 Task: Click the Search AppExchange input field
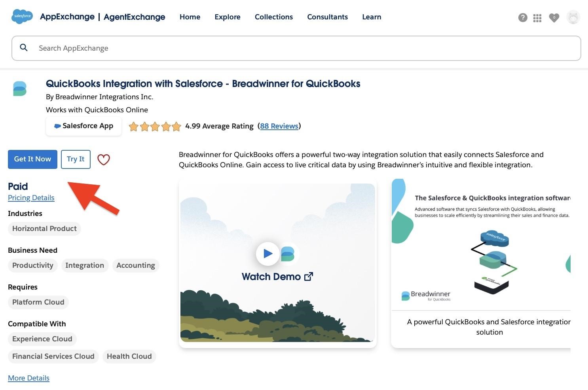(158, 48)
